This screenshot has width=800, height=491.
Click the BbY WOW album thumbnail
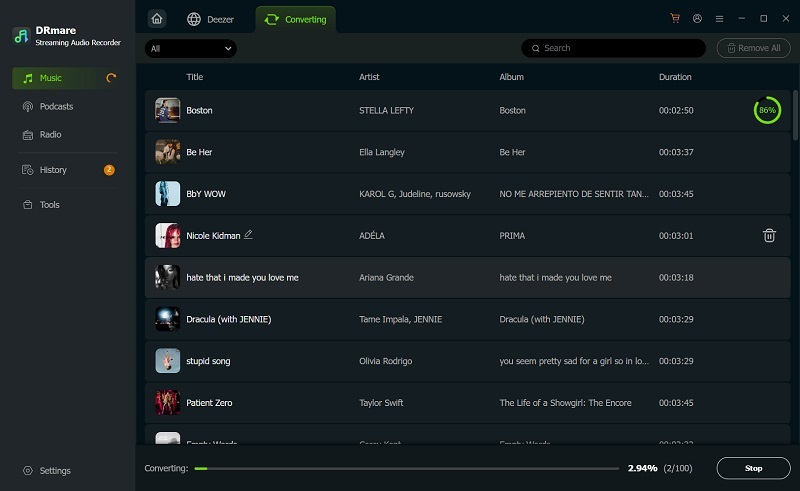coord(167,194)
